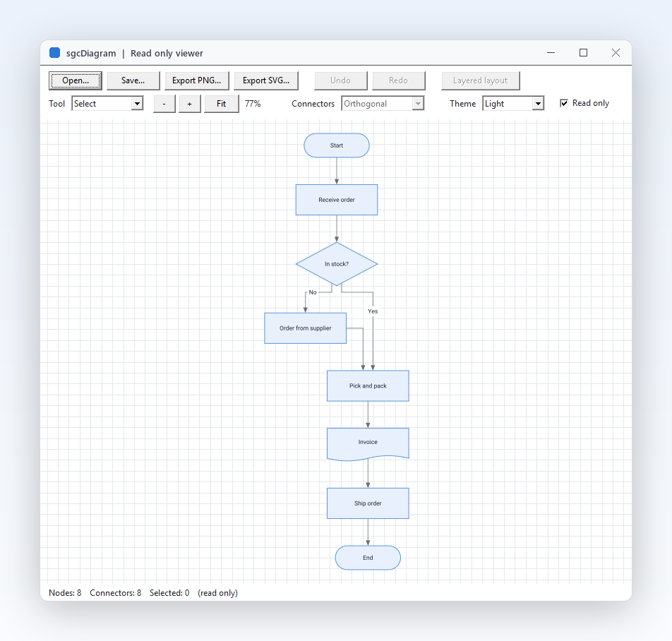Click the Selected: 0 status text
The image size is (672, 641).
coord(169,592)
